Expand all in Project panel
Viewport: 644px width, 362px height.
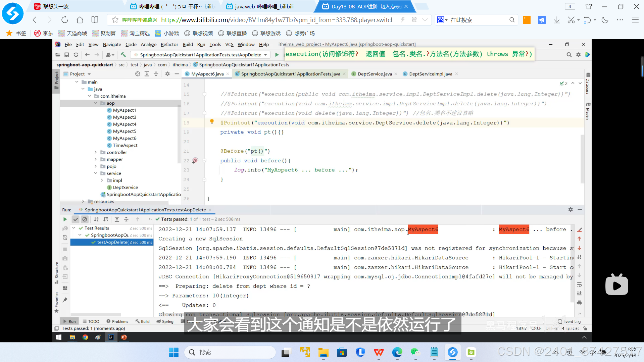[x=147, y=74]
